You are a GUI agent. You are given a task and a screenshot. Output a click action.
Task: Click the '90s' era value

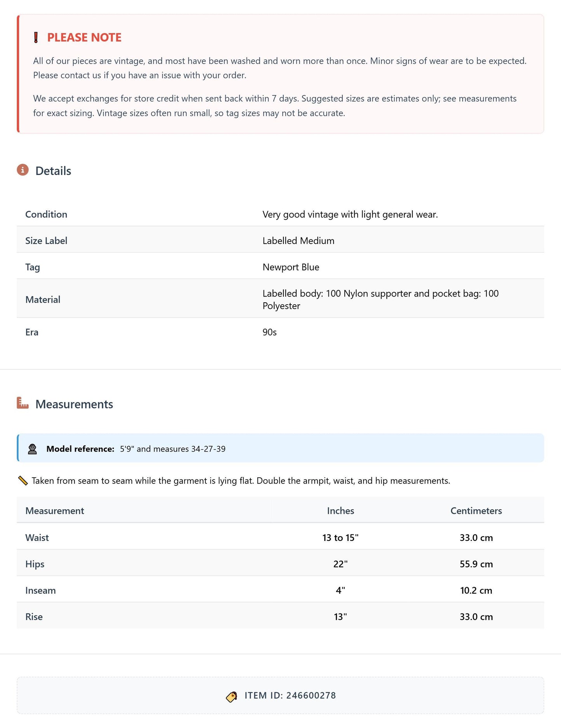[269, 332]
